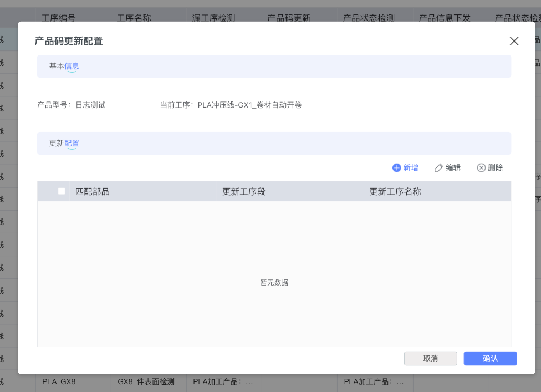Toggle the select-all checkbox in table header
541x392 pixels.
tap(62, 191)
